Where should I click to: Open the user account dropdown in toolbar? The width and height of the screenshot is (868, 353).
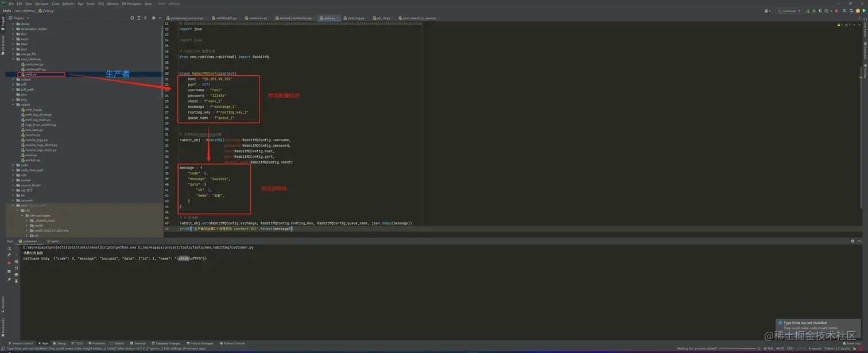pyautogui.click(x=768, y=11)
